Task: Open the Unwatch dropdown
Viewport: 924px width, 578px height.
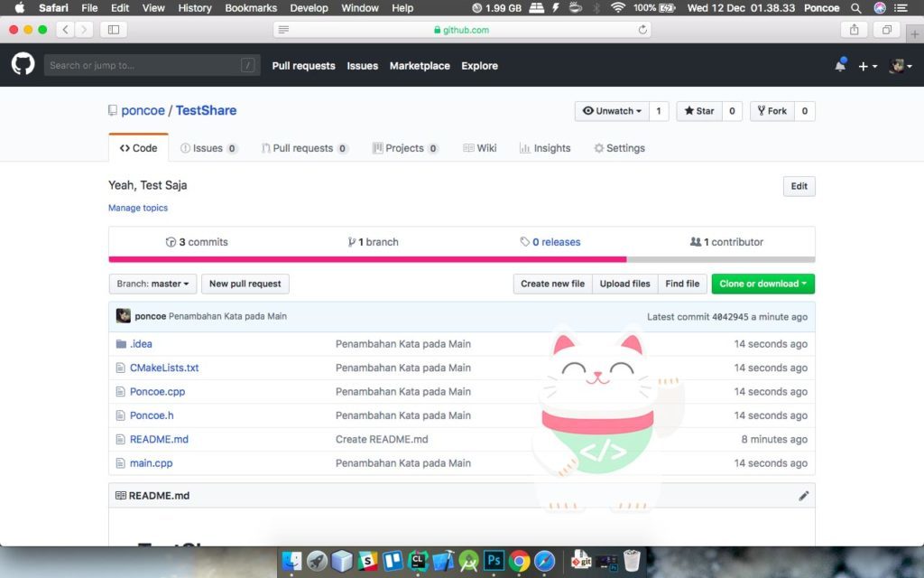Action: coord(612,111)
